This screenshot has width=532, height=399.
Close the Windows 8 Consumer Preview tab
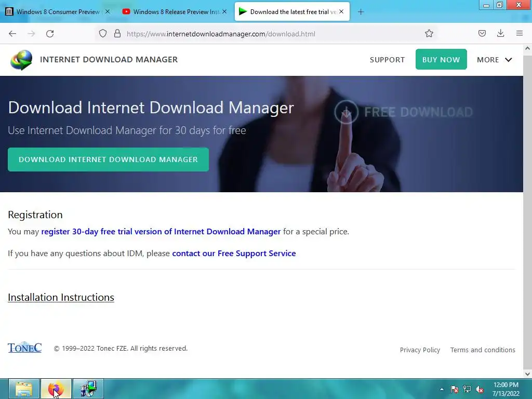click(x=108, y=11)
